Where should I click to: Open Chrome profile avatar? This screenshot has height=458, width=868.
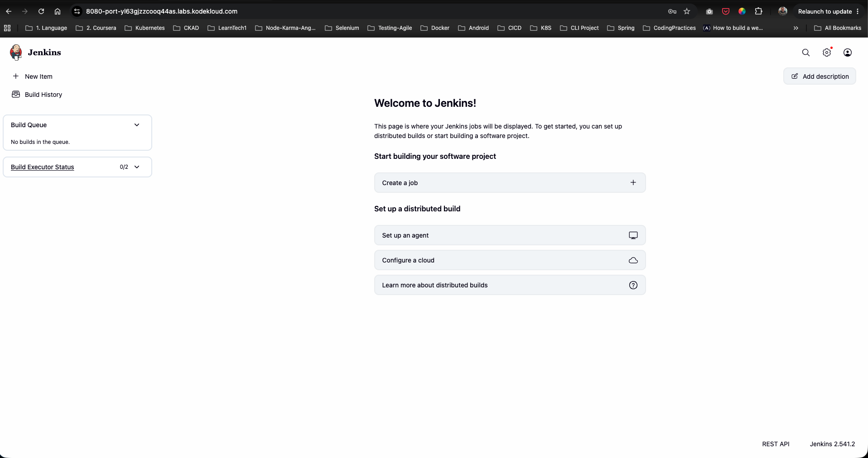click(x=783, y=11)
